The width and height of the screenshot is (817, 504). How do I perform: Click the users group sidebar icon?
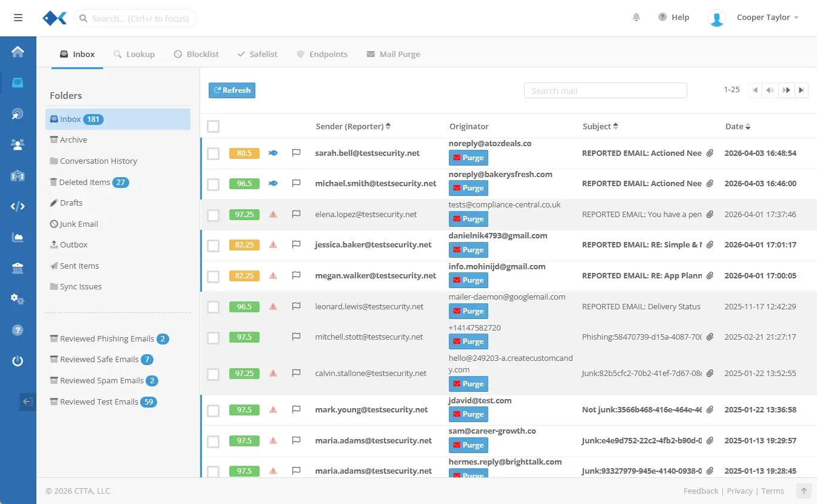pyautogui.click(x=18, y=144)
